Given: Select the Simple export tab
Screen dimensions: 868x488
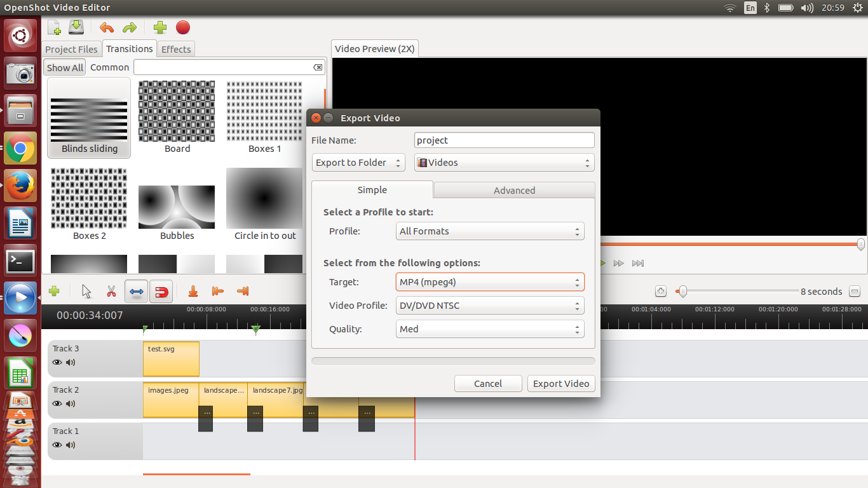Looking at the screenshot, I should point(372,190).
